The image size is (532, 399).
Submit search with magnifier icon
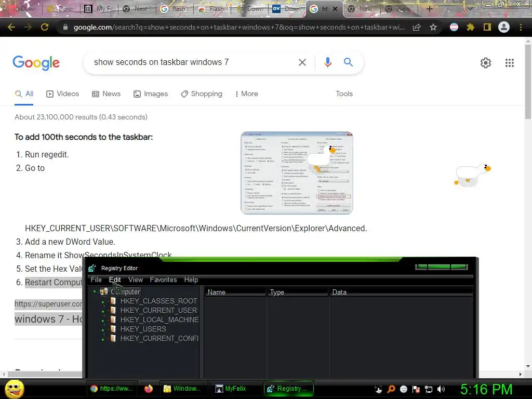348,62
